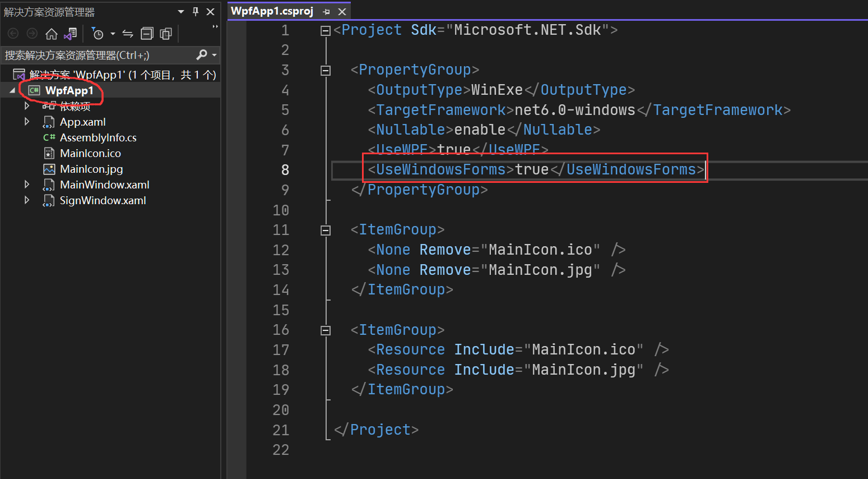
Task: Click the AssemblyInfo.cs C# file icon
Action: pyautogui.click(x=49, y=137)
